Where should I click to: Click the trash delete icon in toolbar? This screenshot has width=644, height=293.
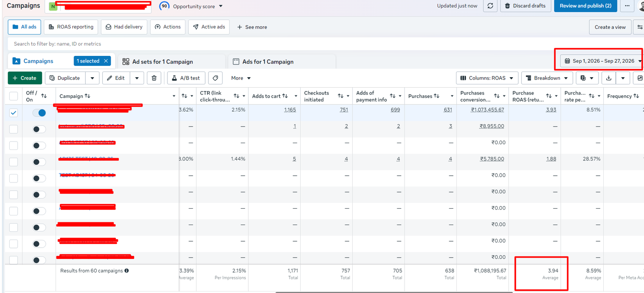click(154, 78)
